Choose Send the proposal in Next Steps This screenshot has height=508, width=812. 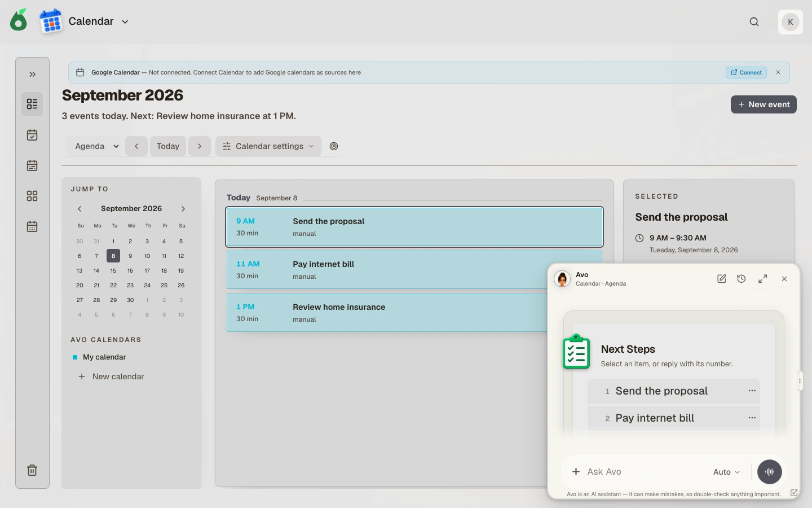click(674, 391)
